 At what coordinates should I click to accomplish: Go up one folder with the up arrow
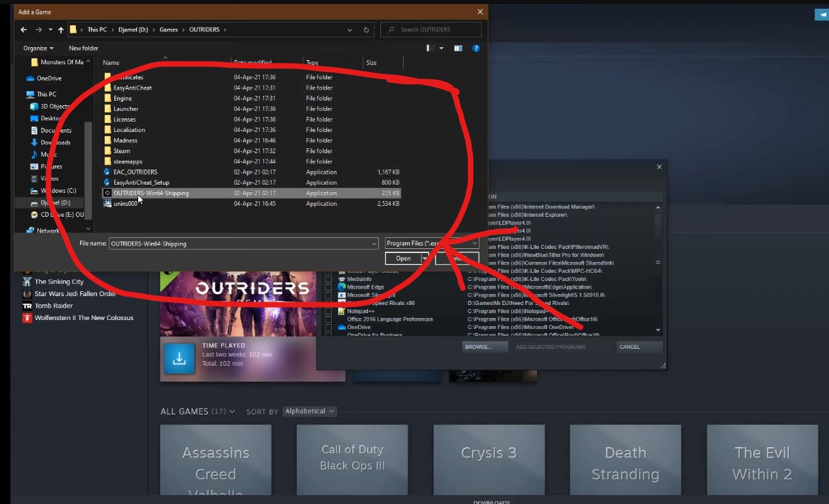tap(61, 30)
